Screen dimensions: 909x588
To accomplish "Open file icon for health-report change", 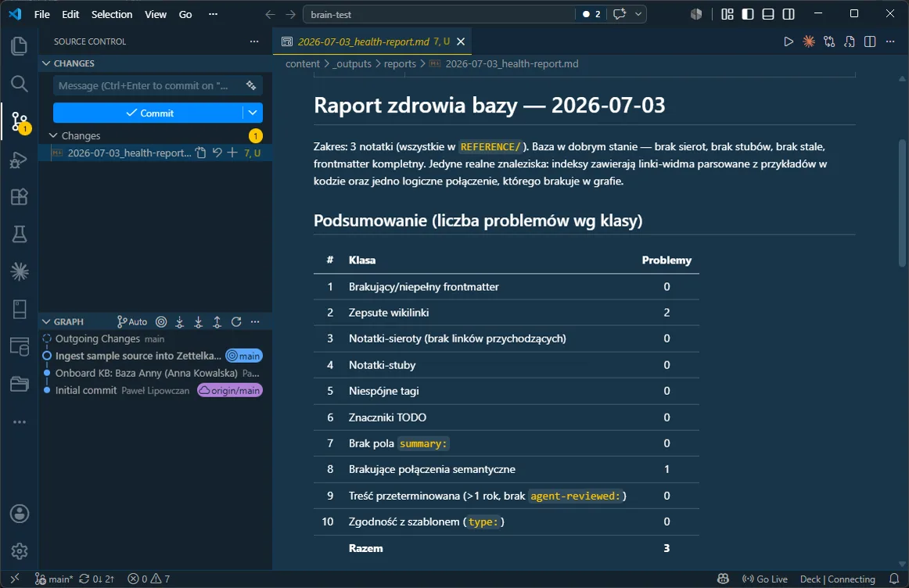I will (x=200, y=153).
